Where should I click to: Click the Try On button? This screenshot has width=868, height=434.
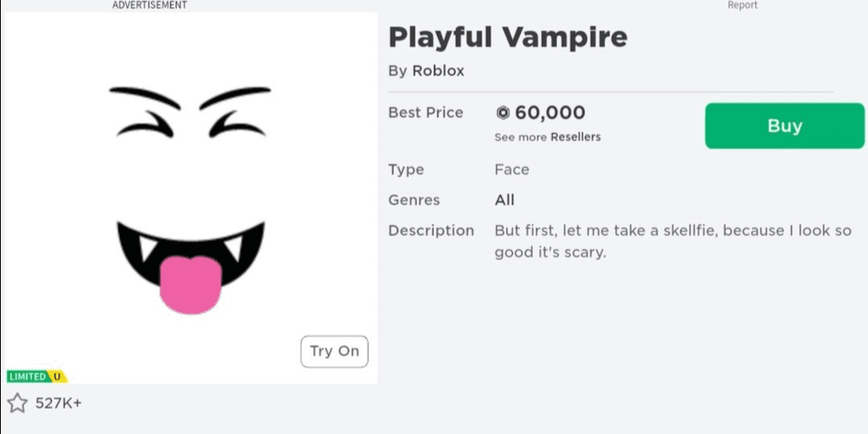coord(334,352)
